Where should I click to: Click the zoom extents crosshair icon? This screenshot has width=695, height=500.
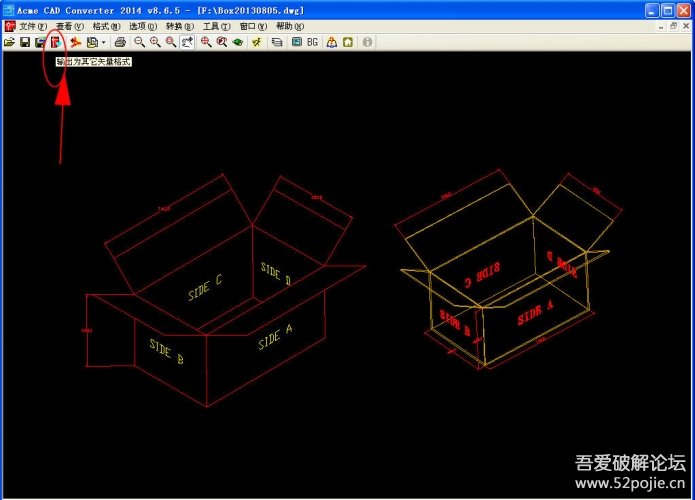tap(206, 43)
